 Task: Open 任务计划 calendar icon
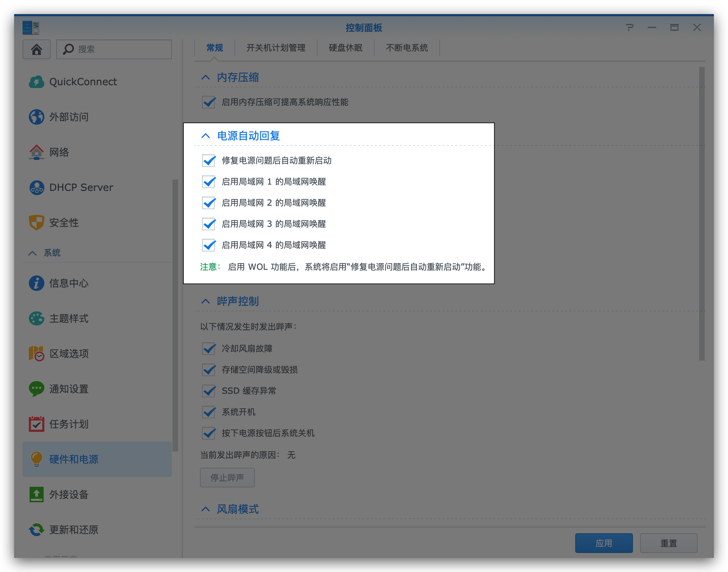pyautogui.click(x=37, y=424)
